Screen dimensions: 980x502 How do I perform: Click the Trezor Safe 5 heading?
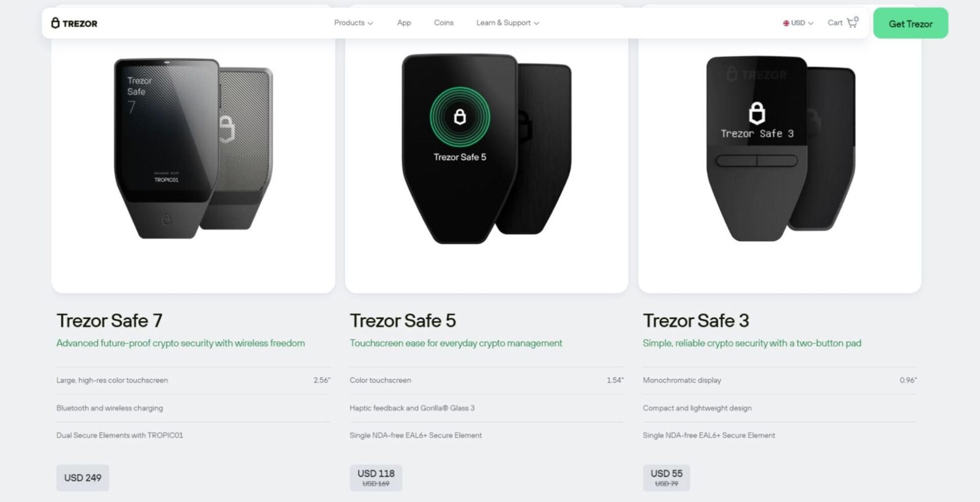coord(403,321)
